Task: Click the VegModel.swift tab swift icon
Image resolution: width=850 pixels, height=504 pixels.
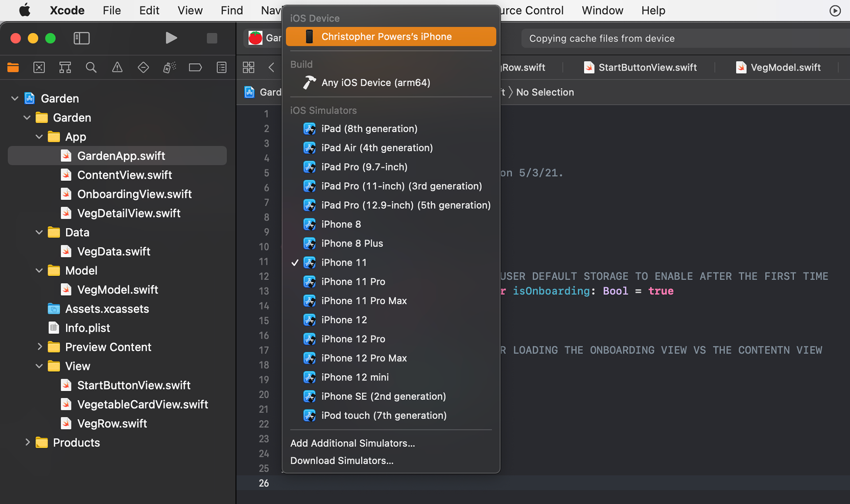Action: 741,67
